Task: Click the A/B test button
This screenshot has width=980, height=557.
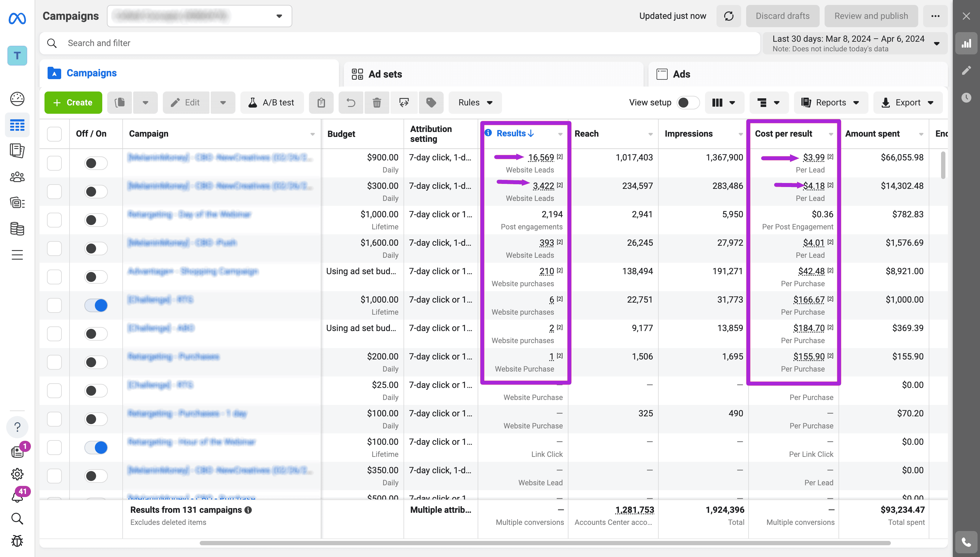Action: click(x=272, y=103)
